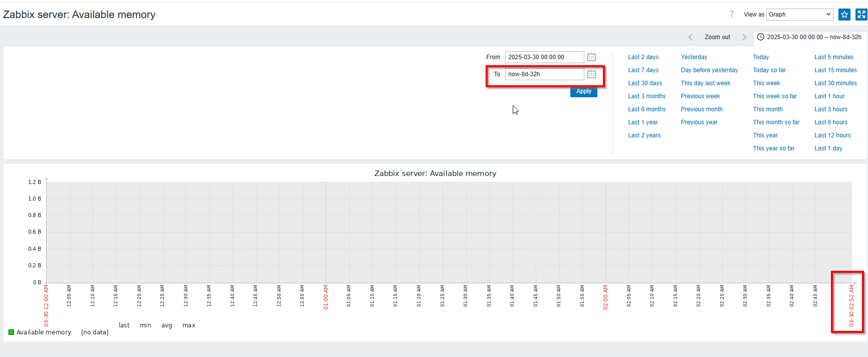868x357 pixels.
Task: Choose This day last week
Action: coord(706,83)
